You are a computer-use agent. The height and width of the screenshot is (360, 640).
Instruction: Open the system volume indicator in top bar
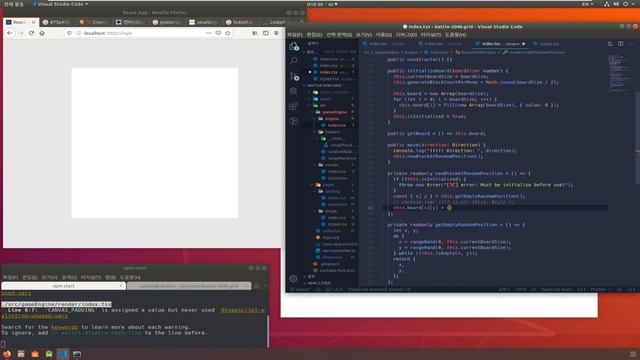[x=616, y=4]
